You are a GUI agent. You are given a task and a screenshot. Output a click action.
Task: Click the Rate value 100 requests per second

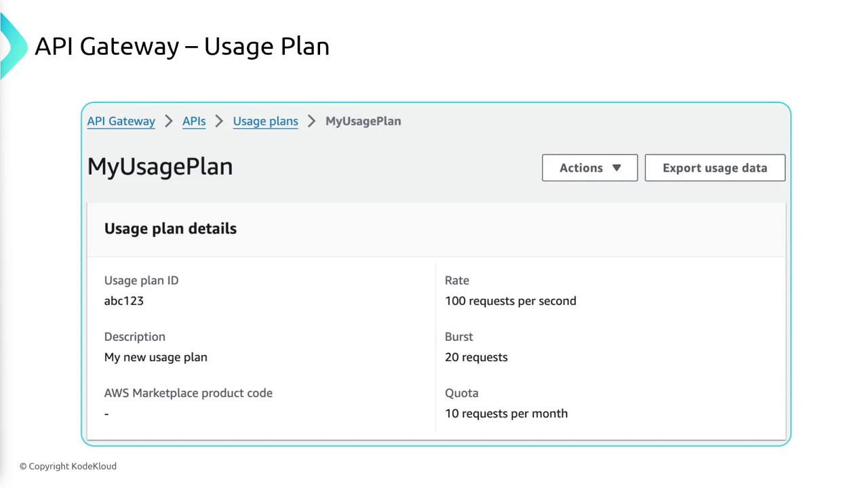click(x=510, y=301)
